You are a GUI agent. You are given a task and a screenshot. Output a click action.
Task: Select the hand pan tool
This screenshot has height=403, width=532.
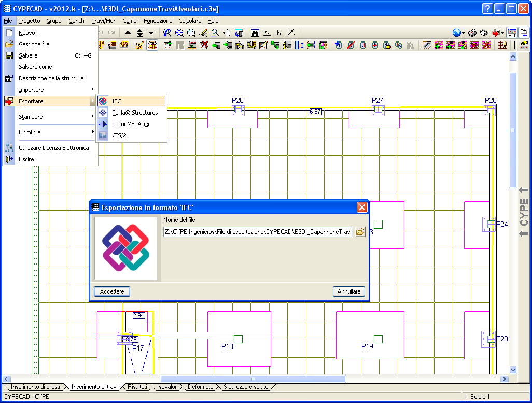227,33
